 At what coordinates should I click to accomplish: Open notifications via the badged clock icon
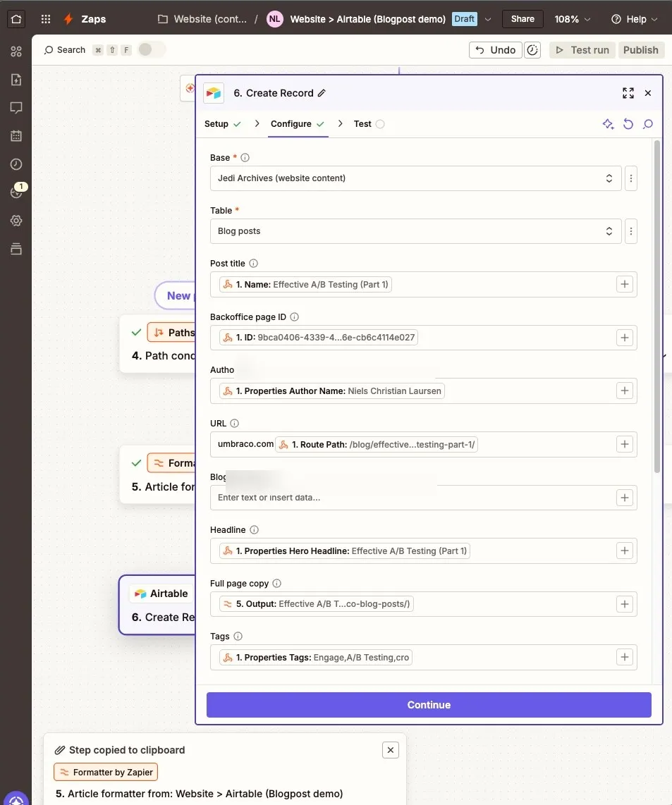[16, 192]
